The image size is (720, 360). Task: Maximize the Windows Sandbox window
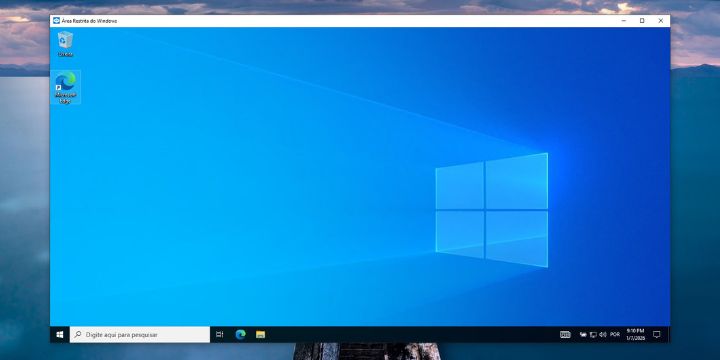click(x=642, y=21)
